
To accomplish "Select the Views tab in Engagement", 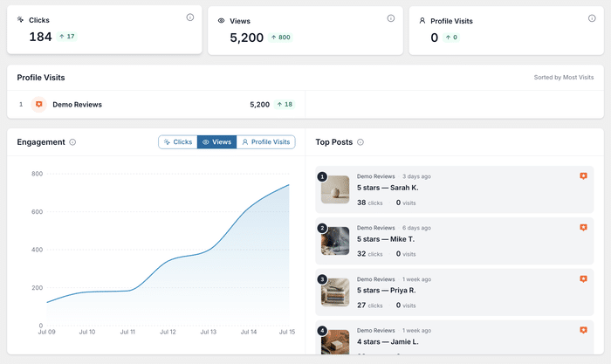I will tap(217, 142).
